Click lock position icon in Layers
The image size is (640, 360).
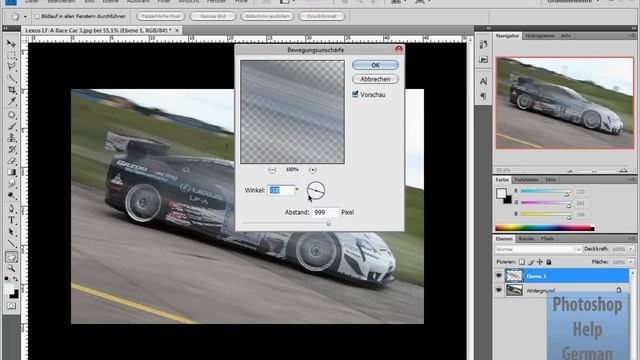[x=540, y=262]
